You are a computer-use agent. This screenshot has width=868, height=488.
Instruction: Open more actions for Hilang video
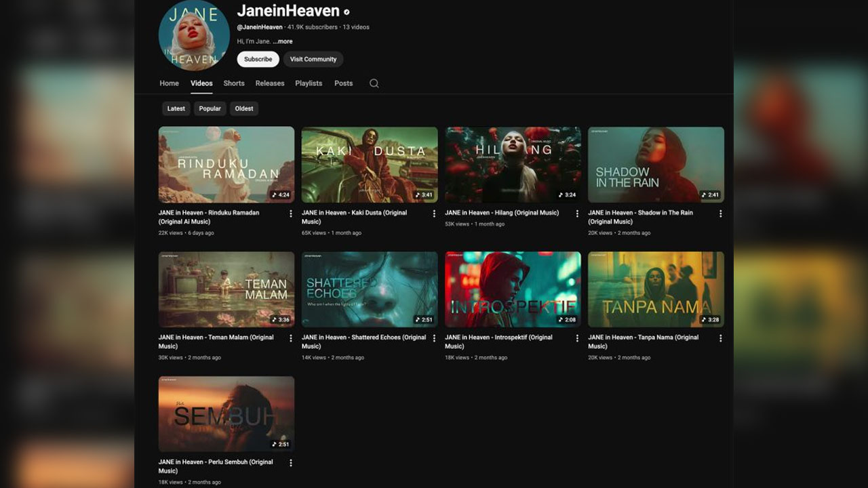(x=577, y=213)
